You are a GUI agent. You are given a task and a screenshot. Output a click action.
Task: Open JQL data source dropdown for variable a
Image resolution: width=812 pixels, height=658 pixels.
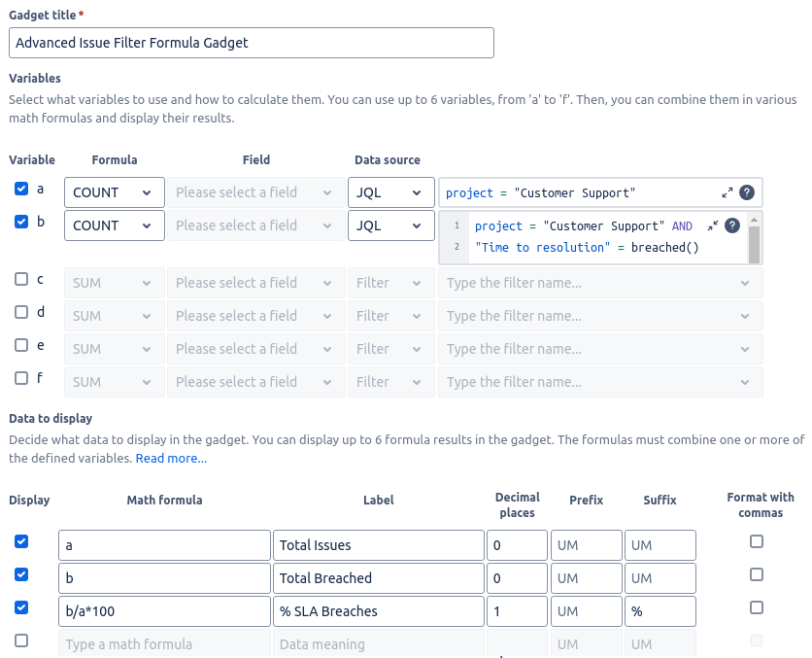(x=391, y=192)
